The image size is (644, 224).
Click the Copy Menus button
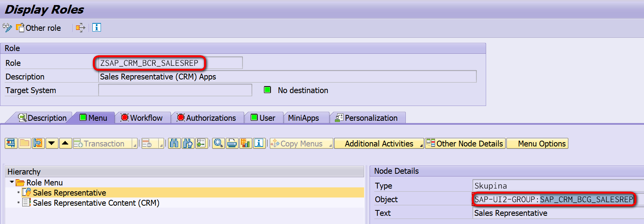(299, 143)
